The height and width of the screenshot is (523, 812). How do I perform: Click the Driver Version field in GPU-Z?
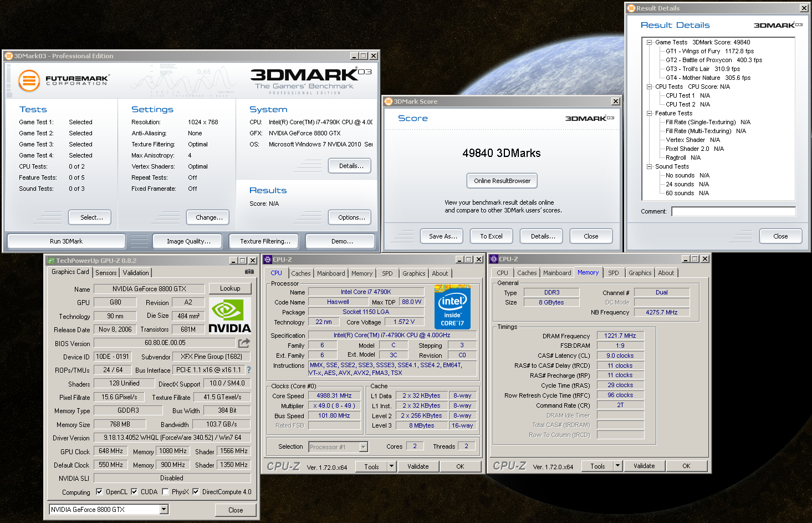(x=172, y=438)
